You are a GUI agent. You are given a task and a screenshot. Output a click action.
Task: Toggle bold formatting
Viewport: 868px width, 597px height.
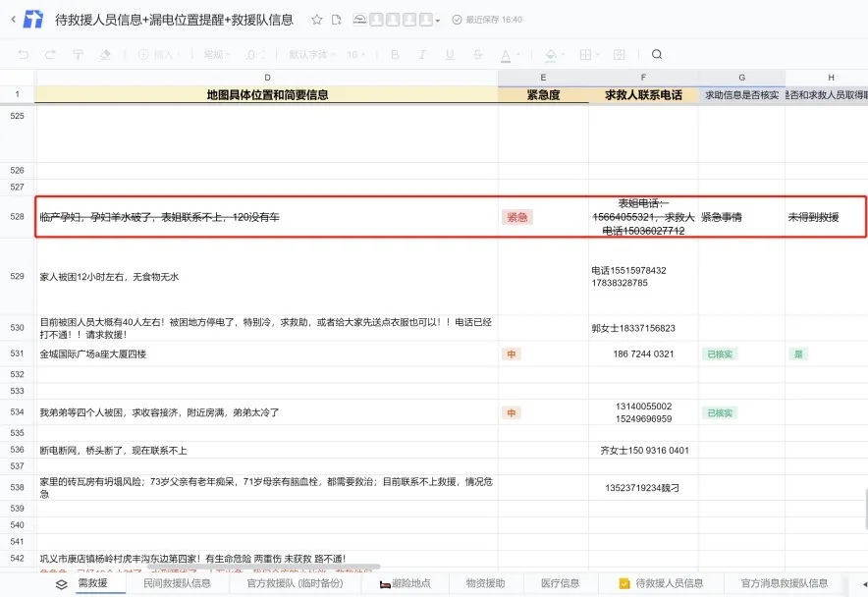click(x=395, y=54)
